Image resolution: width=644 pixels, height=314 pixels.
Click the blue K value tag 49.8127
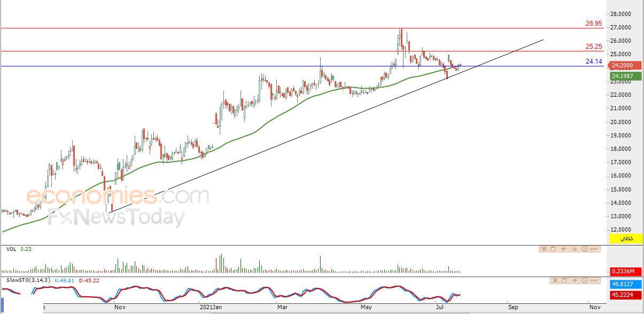click(626, 284)
